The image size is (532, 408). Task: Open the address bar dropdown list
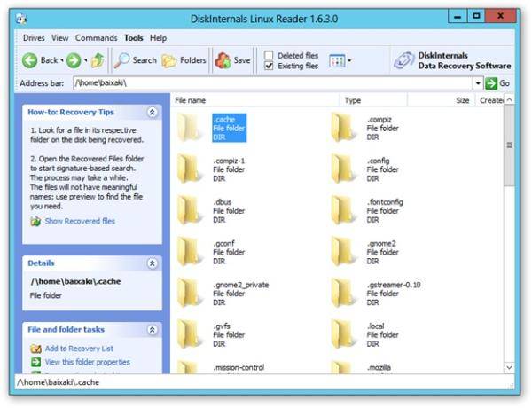click(478, 83)
